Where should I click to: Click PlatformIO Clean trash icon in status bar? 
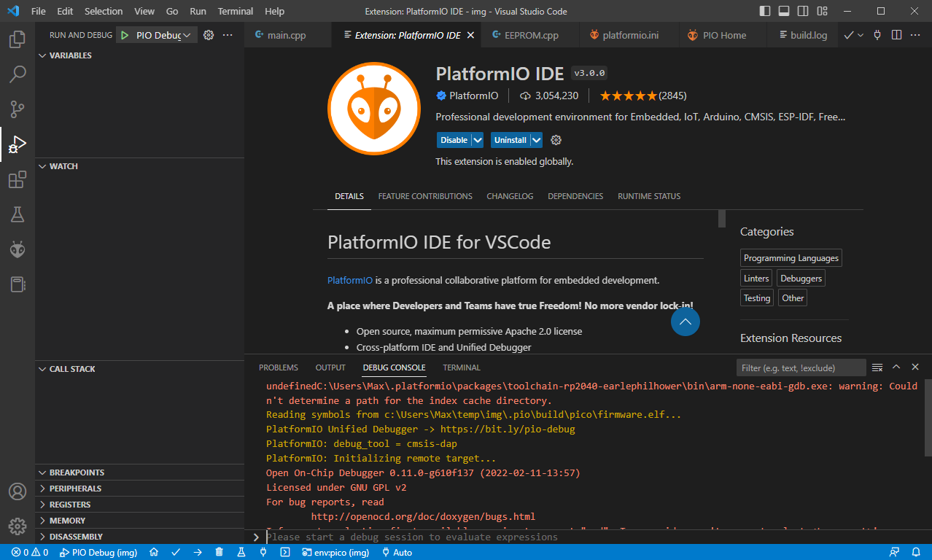[220, 553]
